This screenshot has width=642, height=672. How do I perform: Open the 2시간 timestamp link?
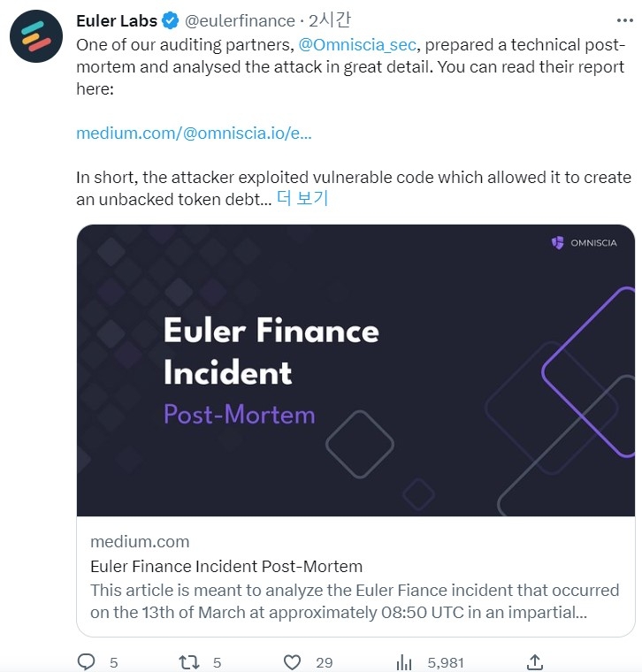coord(330,19)
